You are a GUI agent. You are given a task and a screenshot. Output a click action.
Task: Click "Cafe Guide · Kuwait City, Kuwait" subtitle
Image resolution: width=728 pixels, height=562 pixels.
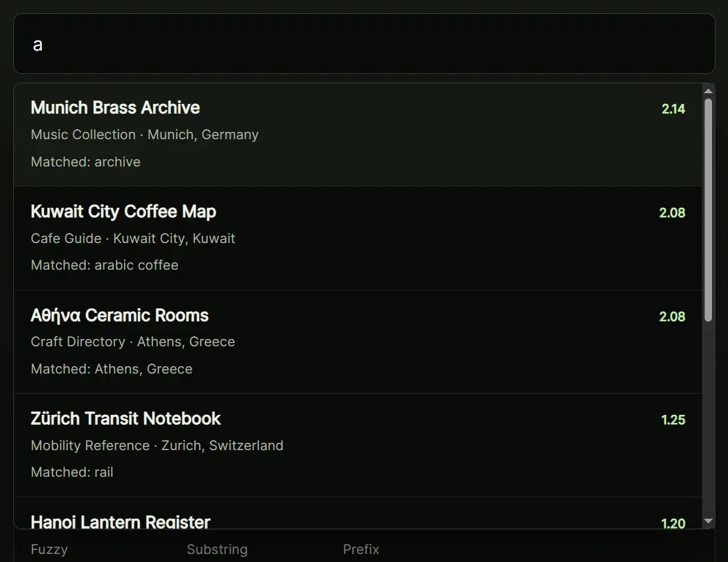click(x=133, y=238)
